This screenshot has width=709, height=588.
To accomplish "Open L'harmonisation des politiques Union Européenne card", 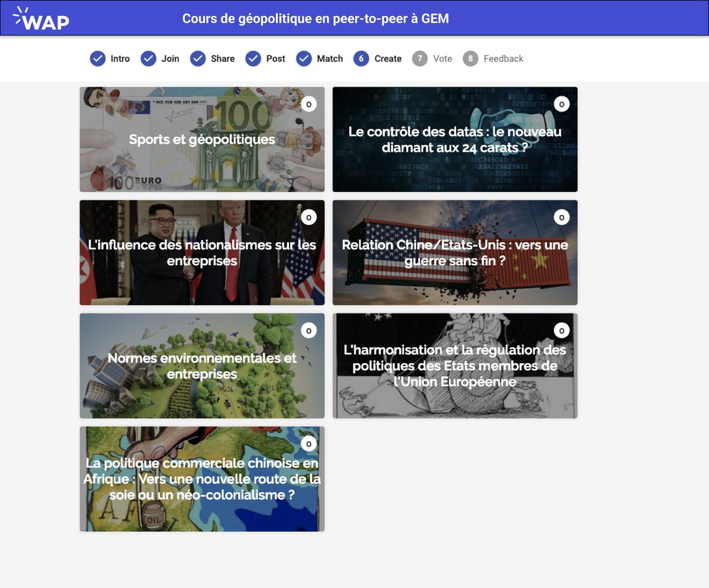I will click(x=455, y=366).
